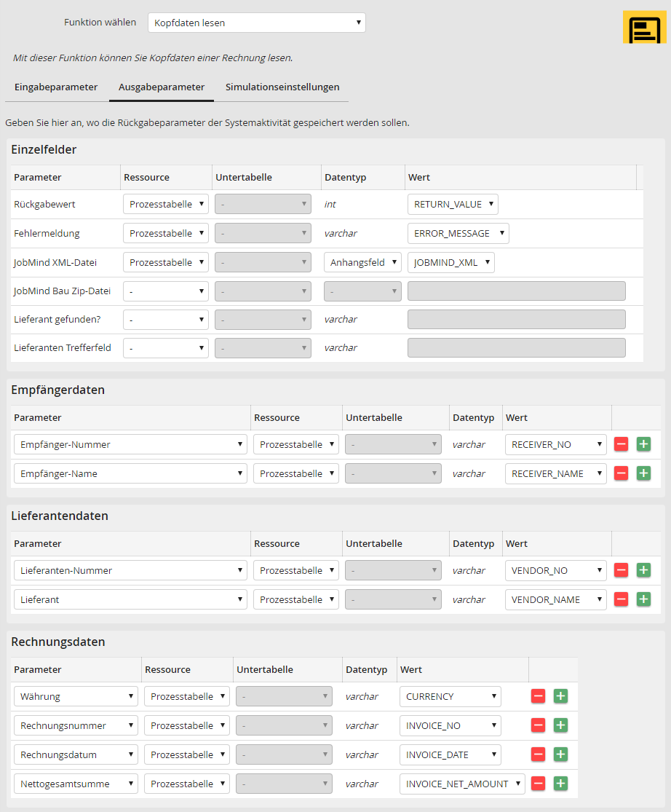The height and width of the screenshot is (812, 671).
Task: Delete the Rechnungsdatum row via minus icon
Action: tap(538, 754)
